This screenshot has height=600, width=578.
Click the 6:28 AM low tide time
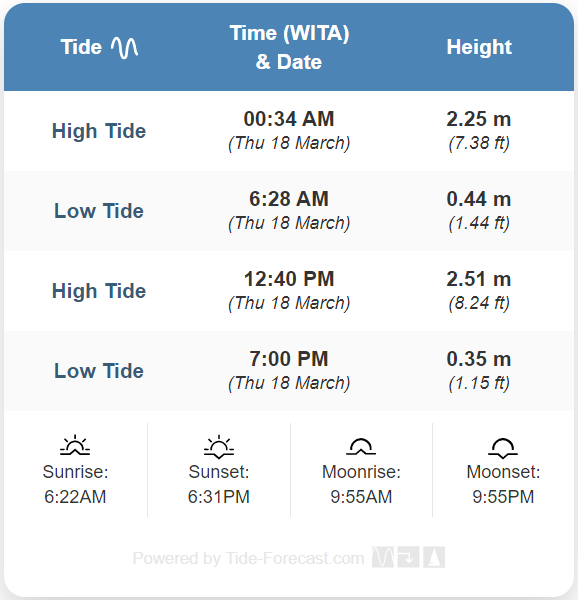coord(289,199)
